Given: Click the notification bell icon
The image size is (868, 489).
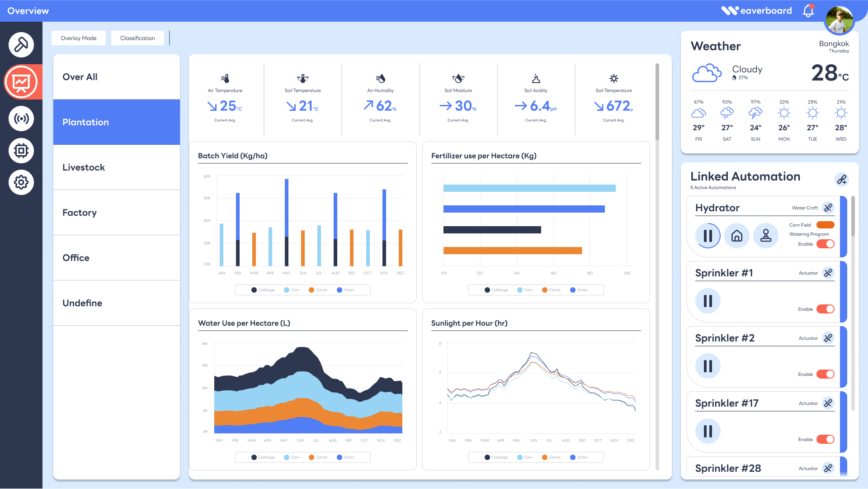Looking at the screenshot, I should (808, 11).
